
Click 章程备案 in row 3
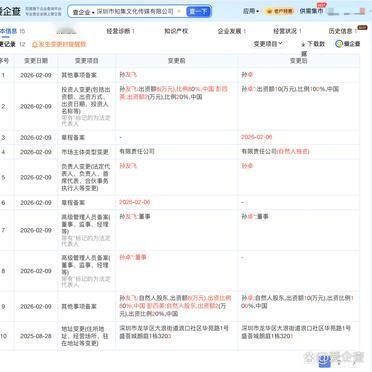pyautogui.click(x=73, y=137)
